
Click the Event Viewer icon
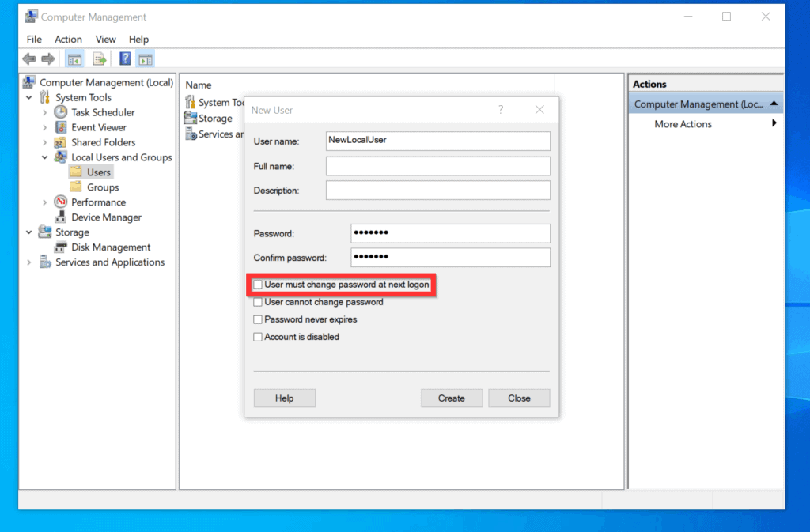click(60, 127)
